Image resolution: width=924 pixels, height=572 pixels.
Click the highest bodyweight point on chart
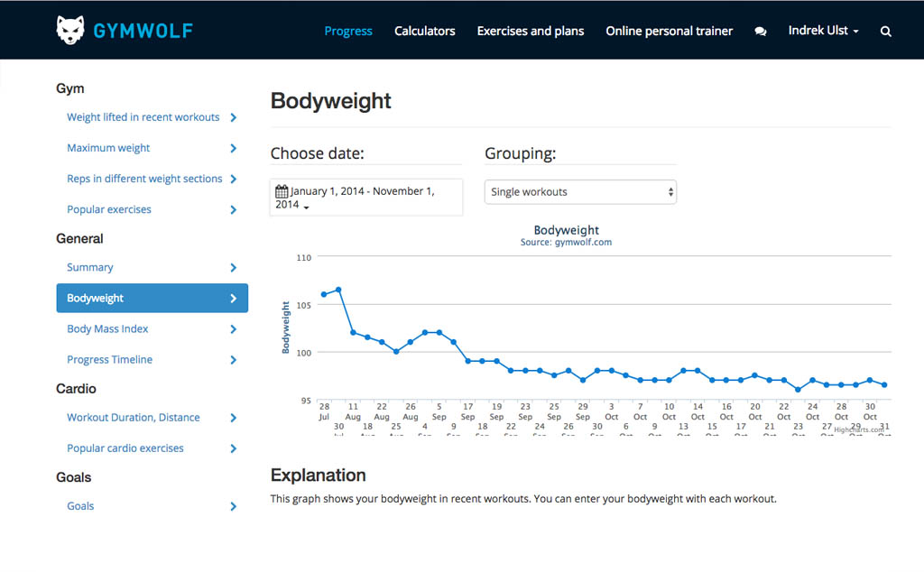pos(338,290)
